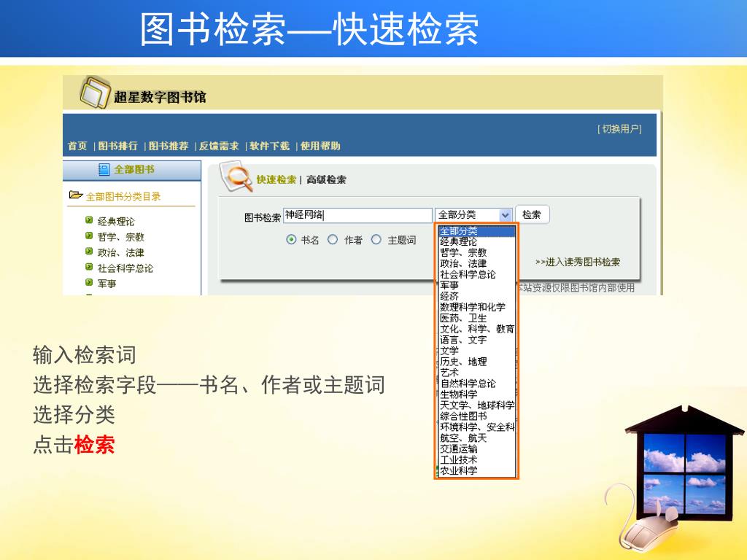747x560 pixels.
Task: Choose 文化、科学、教育 in the dropdown list
Action: point(476,329)
